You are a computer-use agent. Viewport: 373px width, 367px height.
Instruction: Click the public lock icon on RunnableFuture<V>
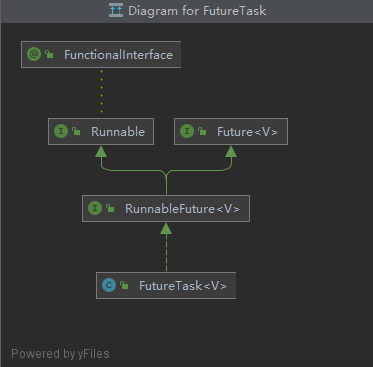pos(110,208)
